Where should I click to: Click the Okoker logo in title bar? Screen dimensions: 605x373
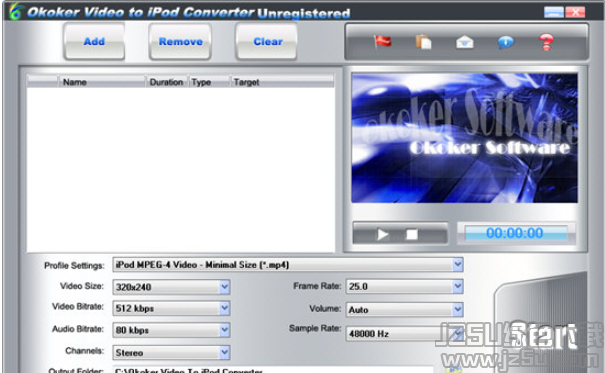tap(15, 12)
